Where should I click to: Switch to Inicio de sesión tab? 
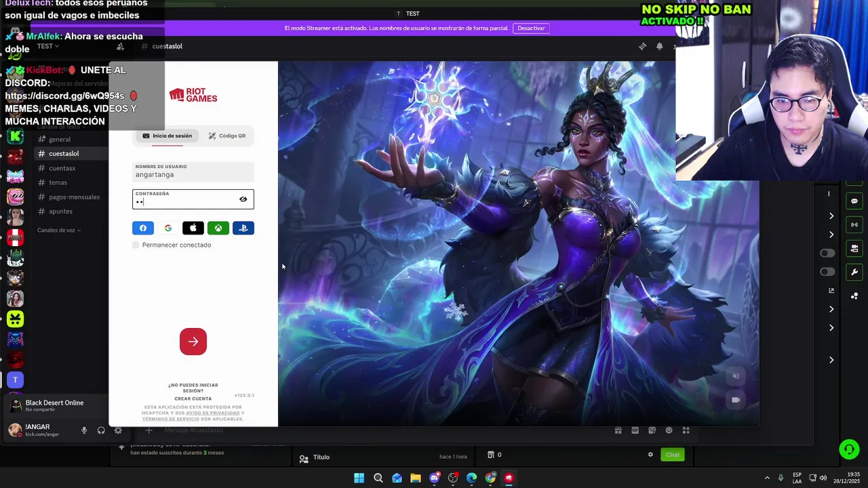point(167,136)
